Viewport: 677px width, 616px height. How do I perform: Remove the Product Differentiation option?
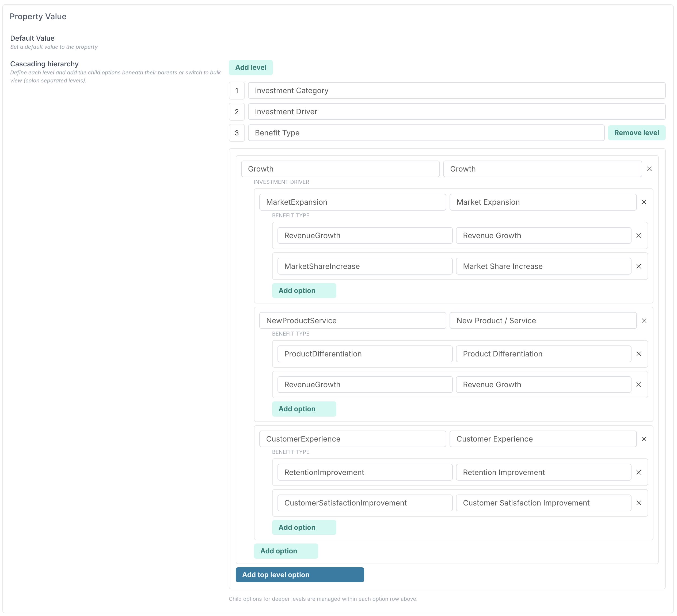[638, 354]
